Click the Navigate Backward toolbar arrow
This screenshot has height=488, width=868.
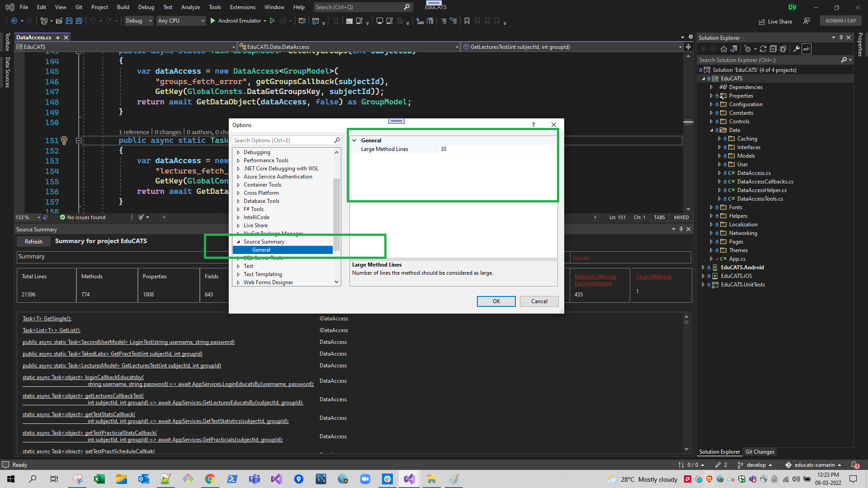click(14, 21)
